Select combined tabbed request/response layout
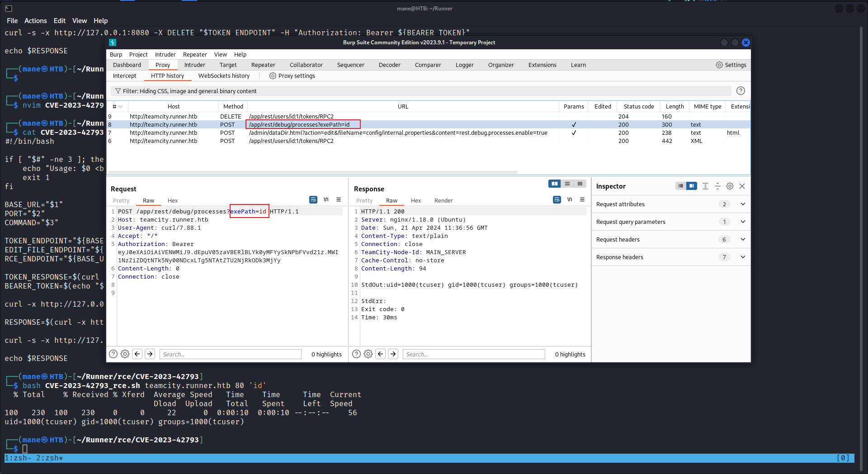Viewport: 868px width, 474px height. (x=580, y=184)
